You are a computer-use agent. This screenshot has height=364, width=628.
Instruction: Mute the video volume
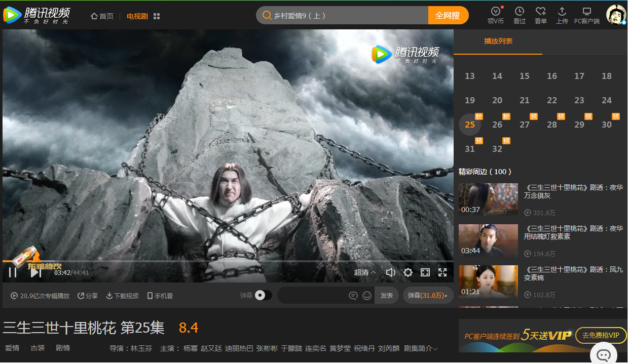click(x=390, y=272)
